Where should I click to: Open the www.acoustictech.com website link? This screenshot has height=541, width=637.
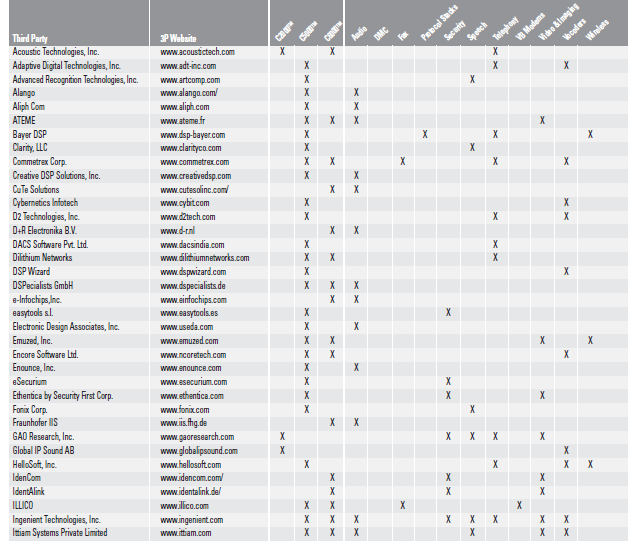[x=197, y=52]
